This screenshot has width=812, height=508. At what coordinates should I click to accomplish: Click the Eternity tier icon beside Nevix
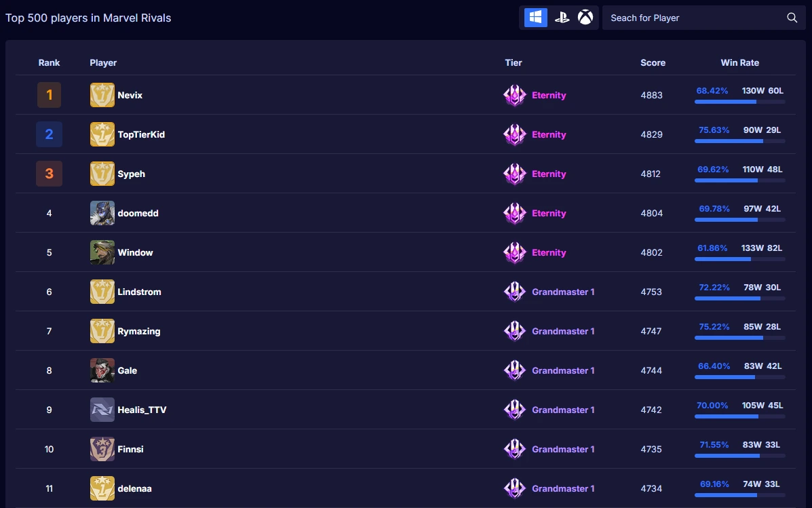coord(515,95)
